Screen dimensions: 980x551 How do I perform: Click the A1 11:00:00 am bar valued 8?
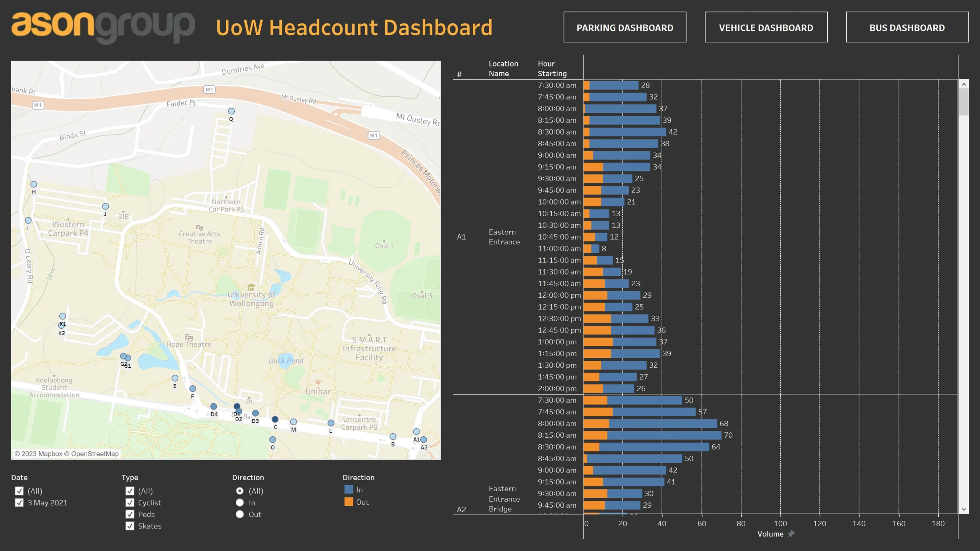(591, 249)
